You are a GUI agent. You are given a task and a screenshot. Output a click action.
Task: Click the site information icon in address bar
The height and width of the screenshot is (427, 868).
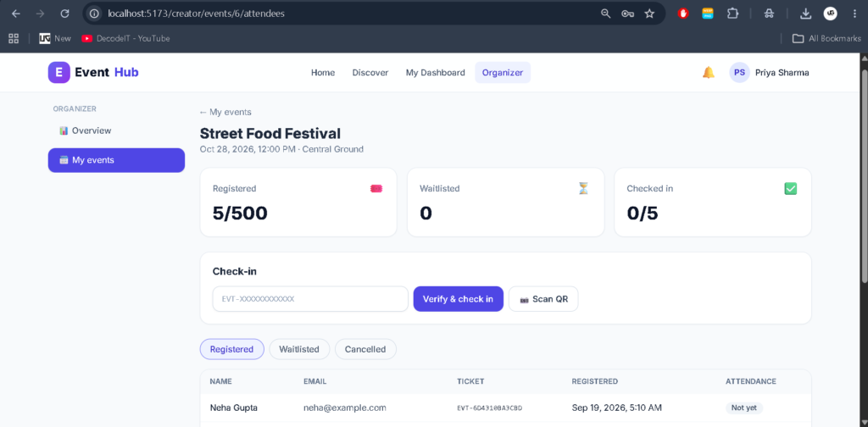pyautogui.click(x=95, y=14)
